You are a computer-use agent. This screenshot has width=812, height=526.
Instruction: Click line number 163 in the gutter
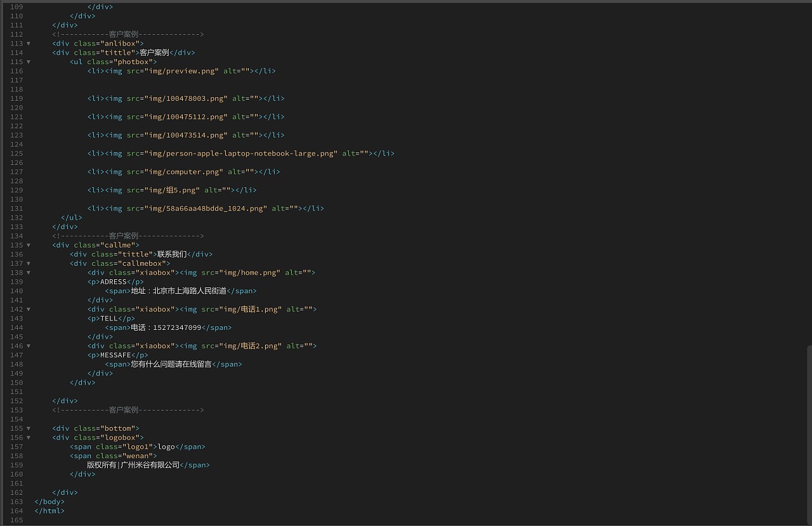(x=16, y=502)
